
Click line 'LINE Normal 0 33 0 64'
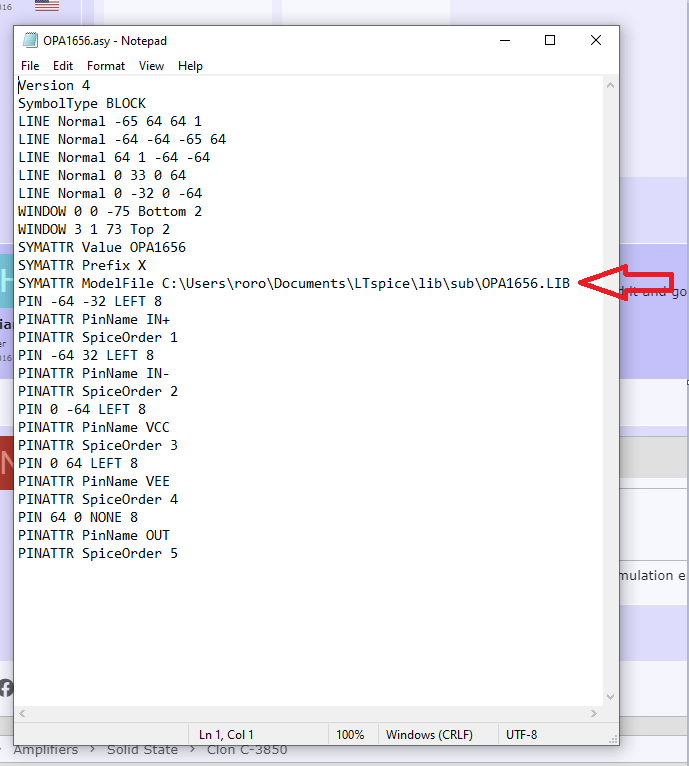point(102,175)
